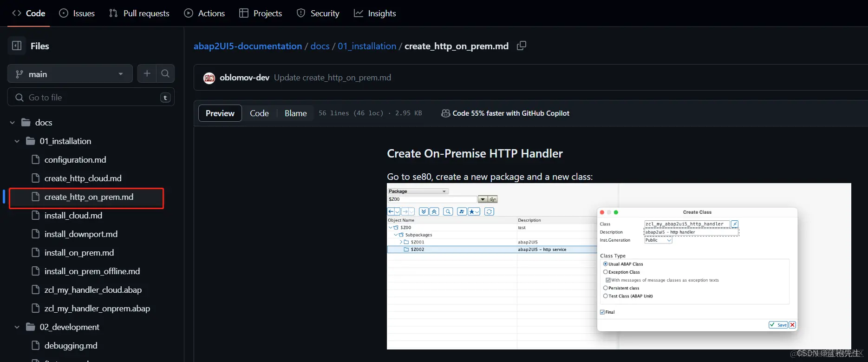Add a file with the plus button
This screenshot has width=868, height=362.
(x=147, y=73)
